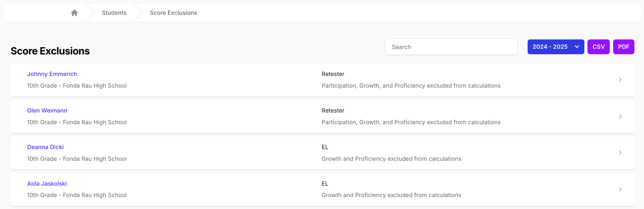Viewport: 644px width, 209px height.
Task: Export the list as PDF
Action: pyautogui.click(x=624, y=47)
